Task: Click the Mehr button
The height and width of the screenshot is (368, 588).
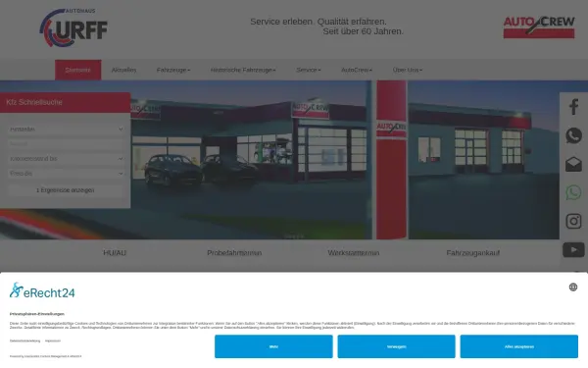Action: [273, 346]
